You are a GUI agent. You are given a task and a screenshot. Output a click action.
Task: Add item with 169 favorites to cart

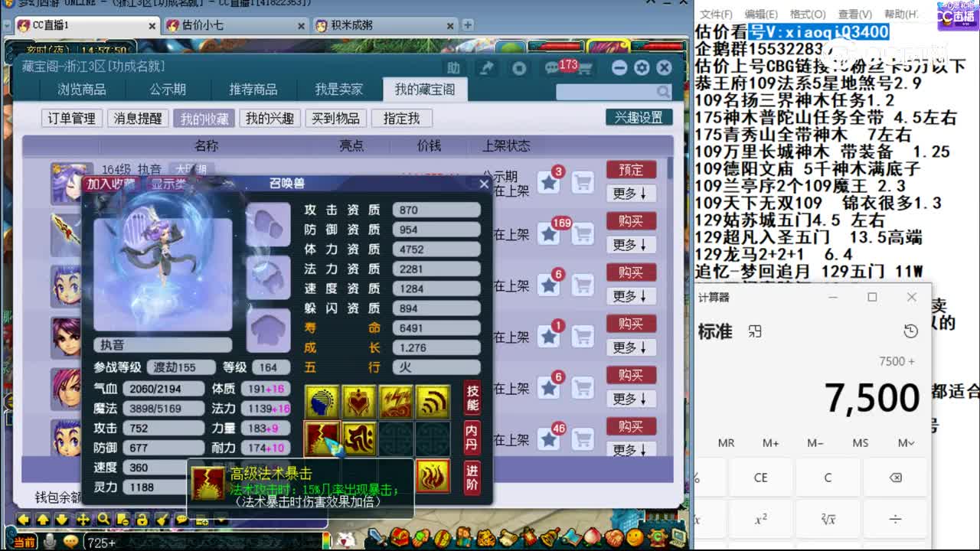tap(583, 234)
